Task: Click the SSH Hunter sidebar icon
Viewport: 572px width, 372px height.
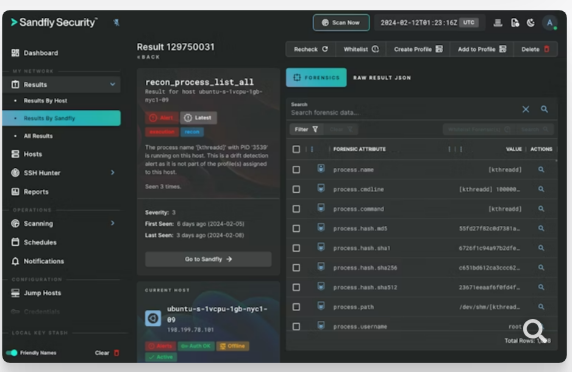Action: pyautogui.click(x=15, y=173)
